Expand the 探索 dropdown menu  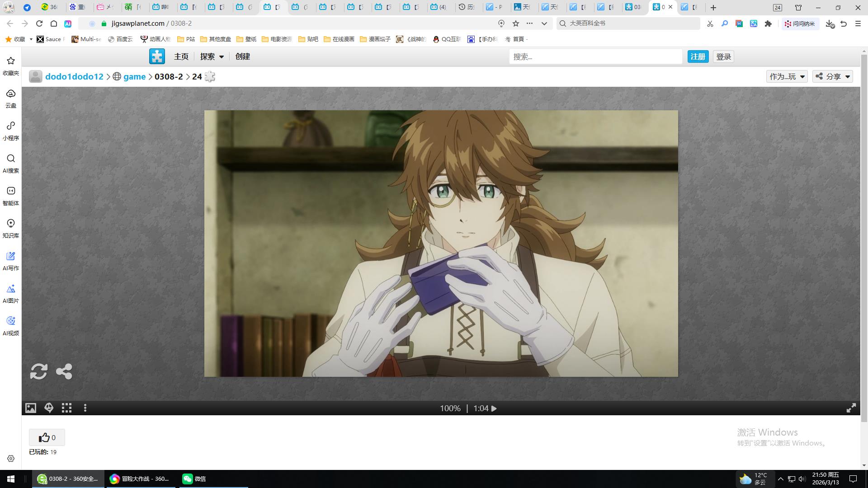212,56
